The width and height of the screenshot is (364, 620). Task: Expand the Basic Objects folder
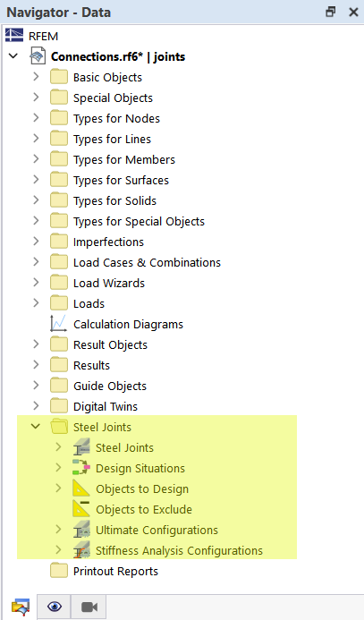pos(36,76)
